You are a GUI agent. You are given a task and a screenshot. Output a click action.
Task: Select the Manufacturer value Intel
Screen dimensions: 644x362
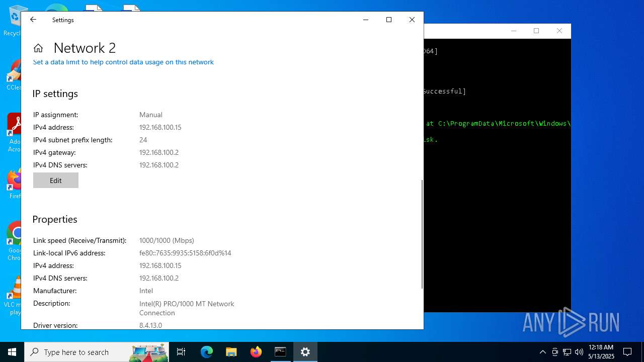coord(146,291)
